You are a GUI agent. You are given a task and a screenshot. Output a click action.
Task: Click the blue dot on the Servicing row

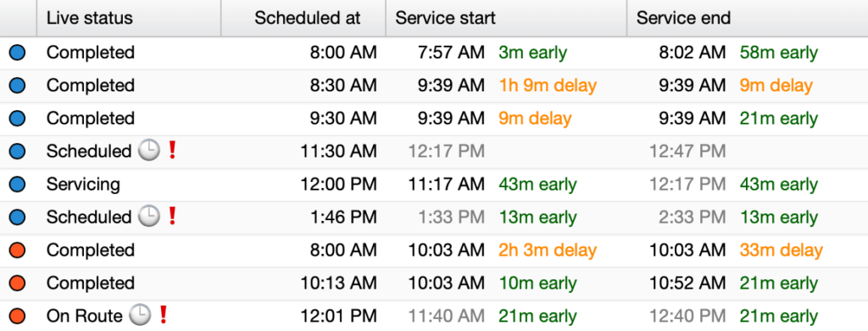pos(17,184)
